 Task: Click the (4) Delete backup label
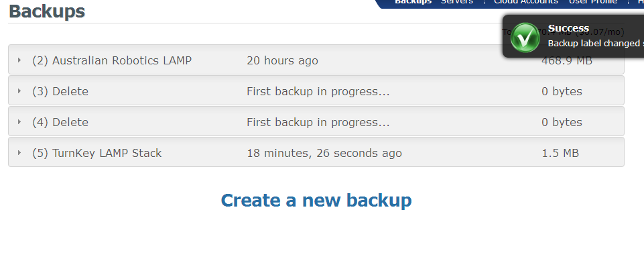coord(60,122)
